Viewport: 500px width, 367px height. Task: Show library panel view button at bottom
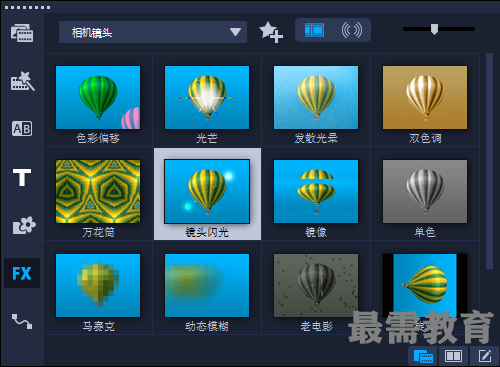(x=423, y=356)
